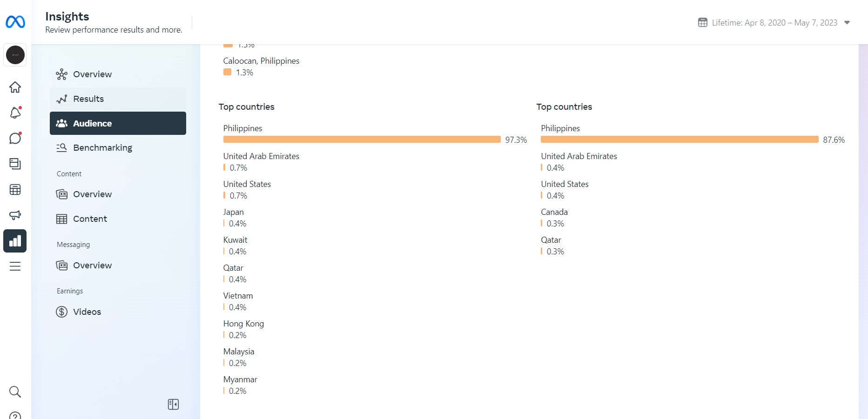
Task: Open the Ads megaphone icon
Action: click(x=15, y=215)
